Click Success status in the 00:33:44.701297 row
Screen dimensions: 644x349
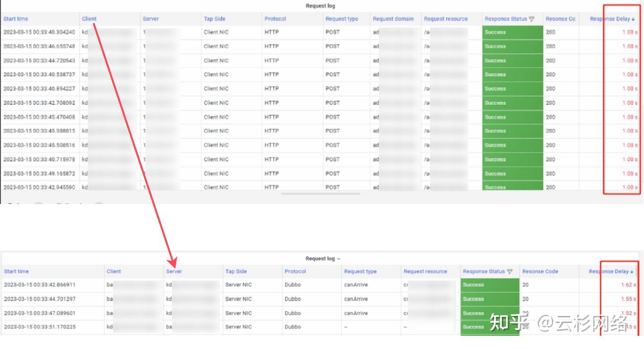coord(490,299)
